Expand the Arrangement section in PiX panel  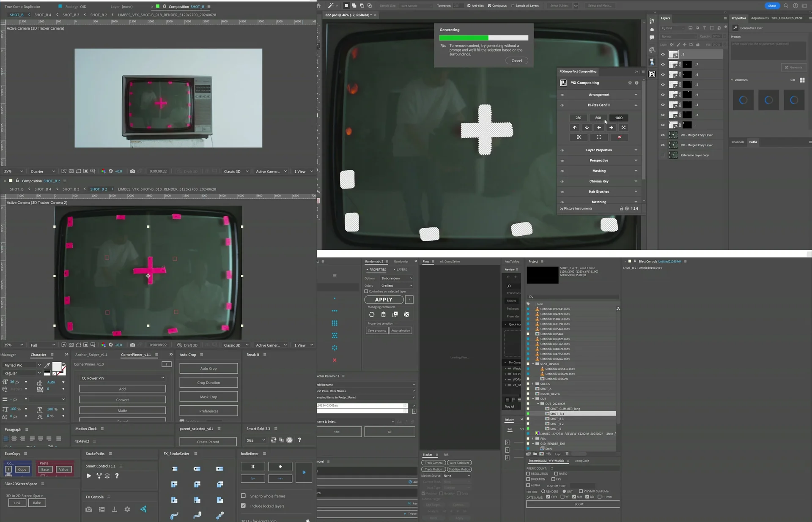[636, 95]
